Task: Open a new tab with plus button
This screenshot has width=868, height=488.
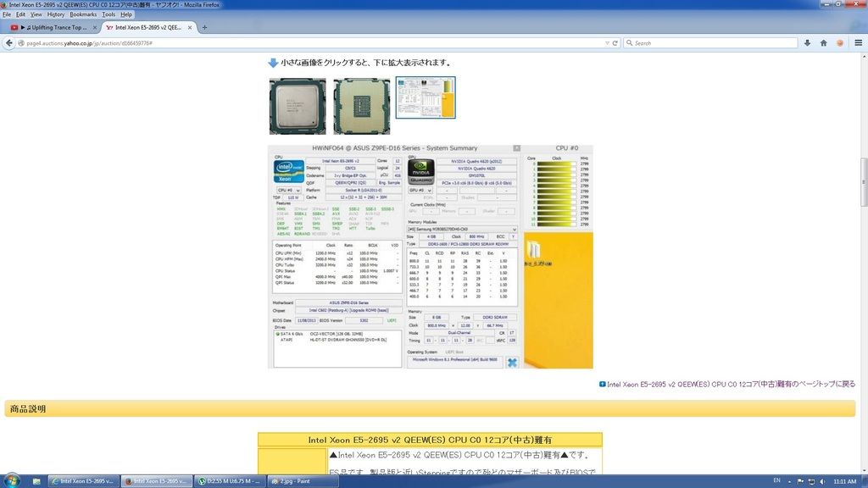Action: coord(204,27)
